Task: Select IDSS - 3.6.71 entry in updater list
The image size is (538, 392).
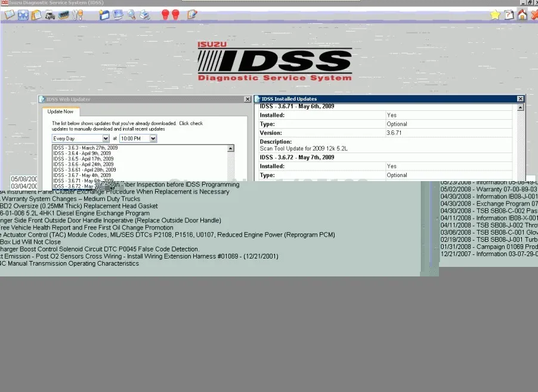Action: (83, 181)
